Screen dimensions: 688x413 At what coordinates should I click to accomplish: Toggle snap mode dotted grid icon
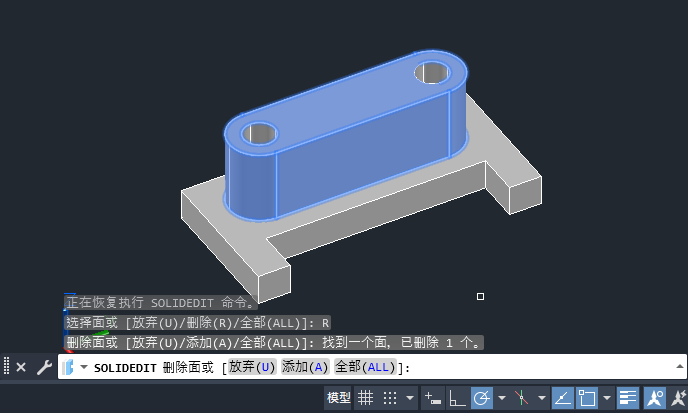click(390, 398)
